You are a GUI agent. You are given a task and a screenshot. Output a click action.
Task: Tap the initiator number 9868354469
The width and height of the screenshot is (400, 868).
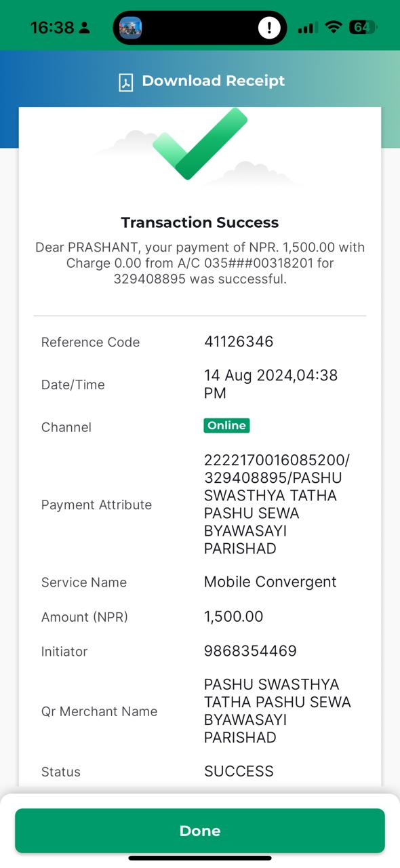(x=250, y=651)
